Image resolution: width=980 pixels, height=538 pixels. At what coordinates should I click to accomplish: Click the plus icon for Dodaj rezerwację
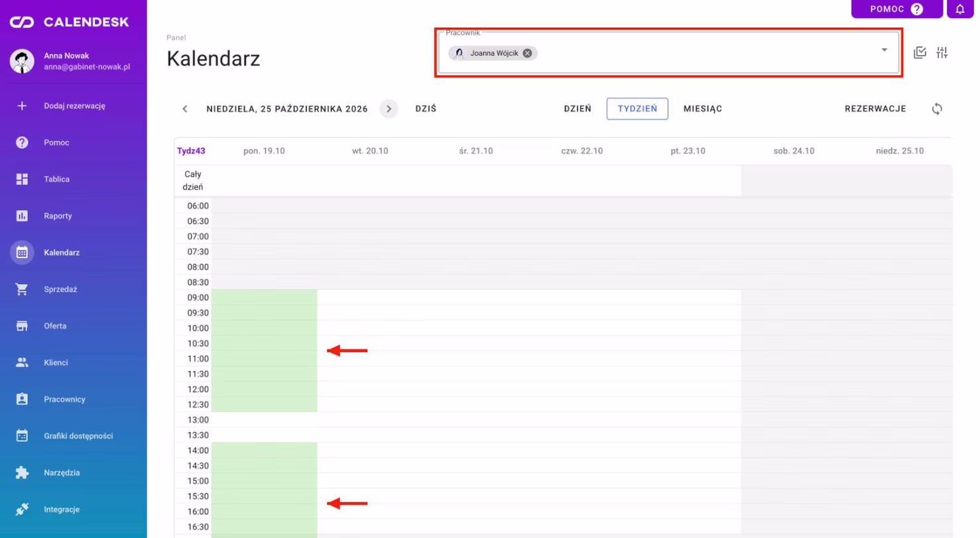pyautogui.click(x=22, y=105)
